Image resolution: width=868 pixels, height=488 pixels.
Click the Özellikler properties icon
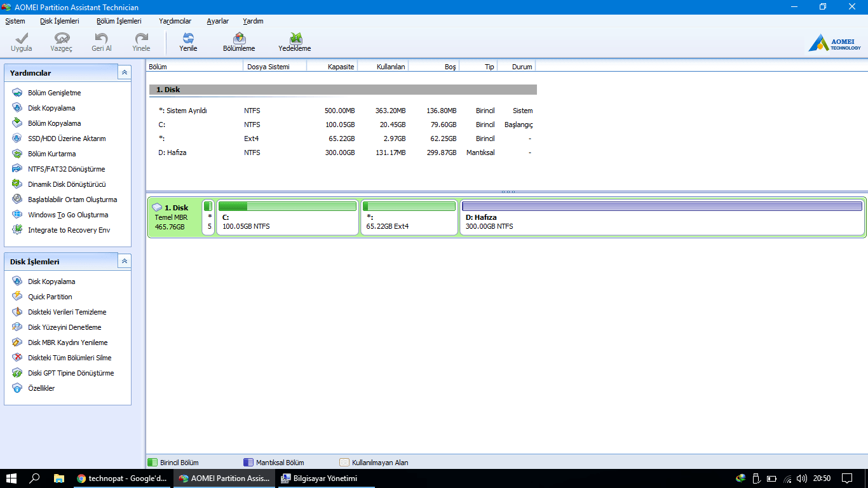click(17, 388)
